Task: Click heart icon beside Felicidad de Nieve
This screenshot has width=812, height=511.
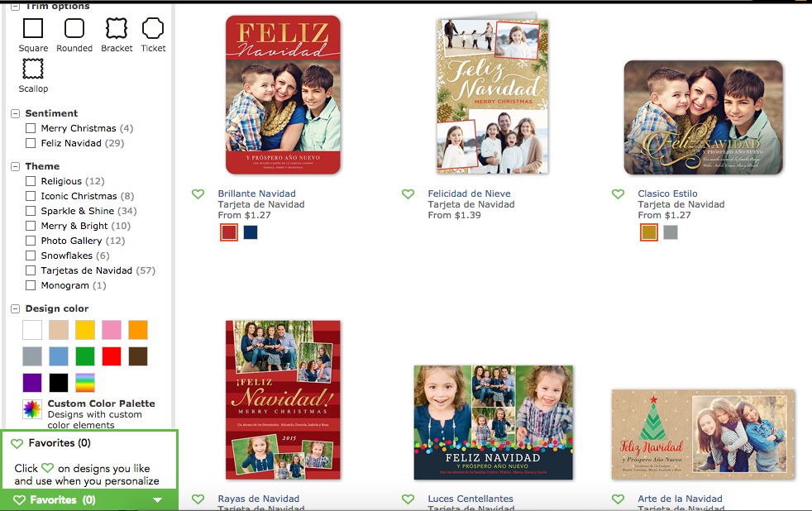Action: click(x=408, y=194)
